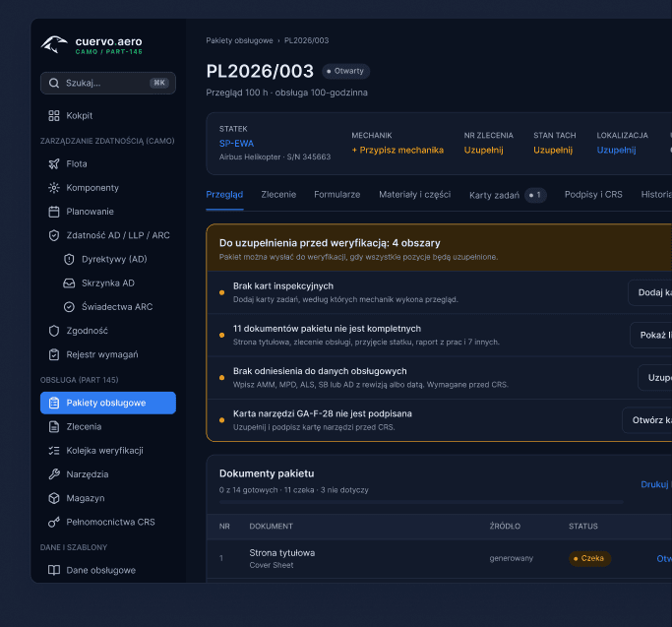Open Planowanie section
The width and height of the screenshot is (672, 627).
pos(108,212)
